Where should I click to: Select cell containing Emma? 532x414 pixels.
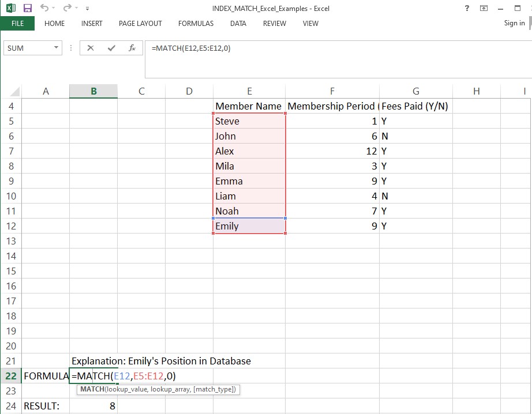[x=249, y=181]
